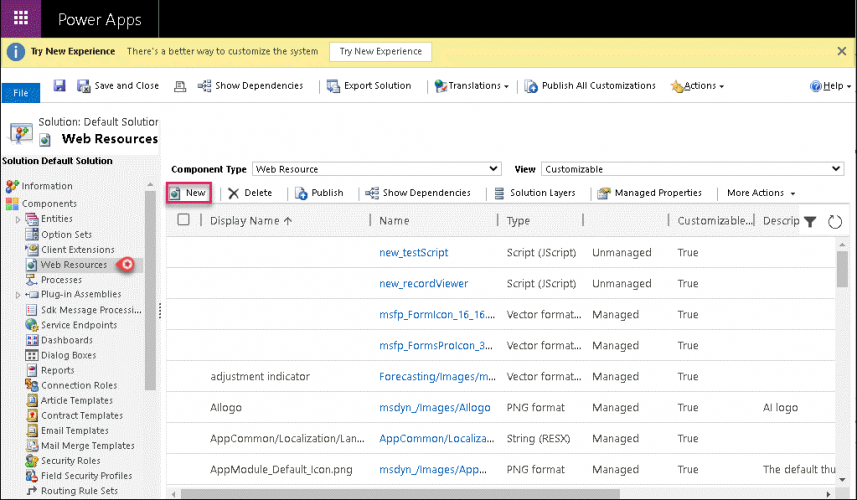Click the Save disk icon in toolbar
This screenshot has width=857, height=500.
[60, 86]
